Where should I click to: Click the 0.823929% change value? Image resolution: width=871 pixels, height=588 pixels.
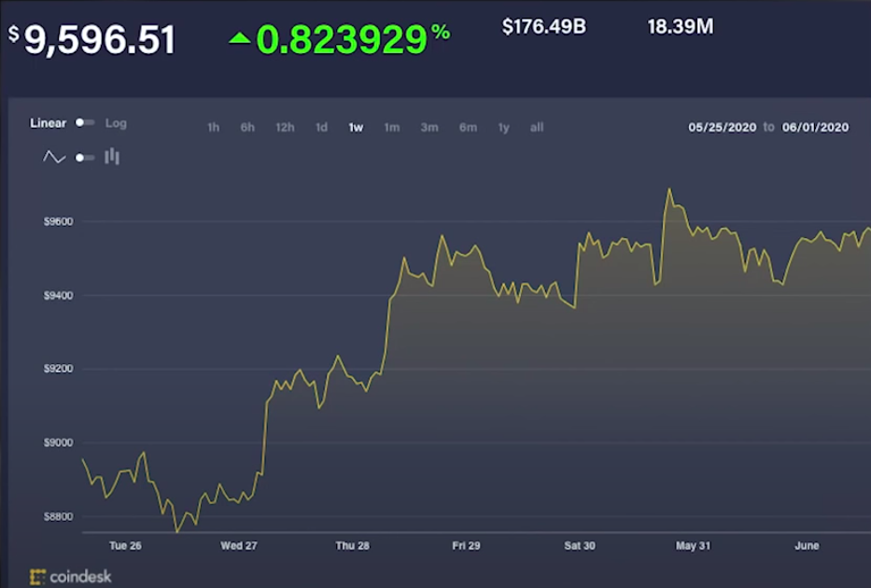(x=353, y=39)
